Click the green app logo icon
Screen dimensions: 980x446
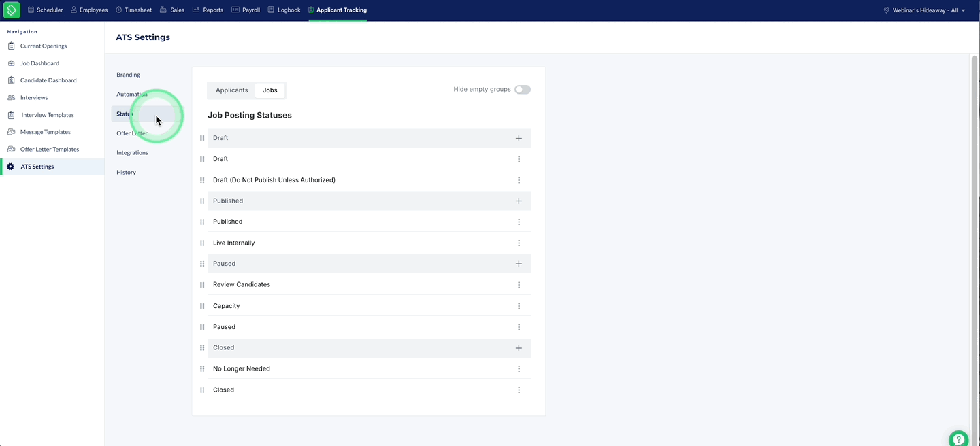tap(12, 10)
